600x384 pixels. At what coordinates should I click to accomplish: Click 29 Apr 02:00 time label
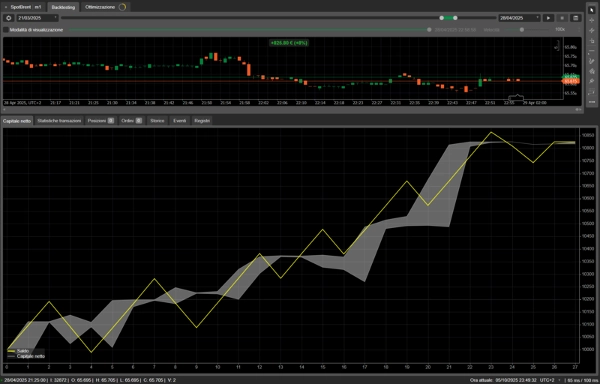(x=535, y=103)
